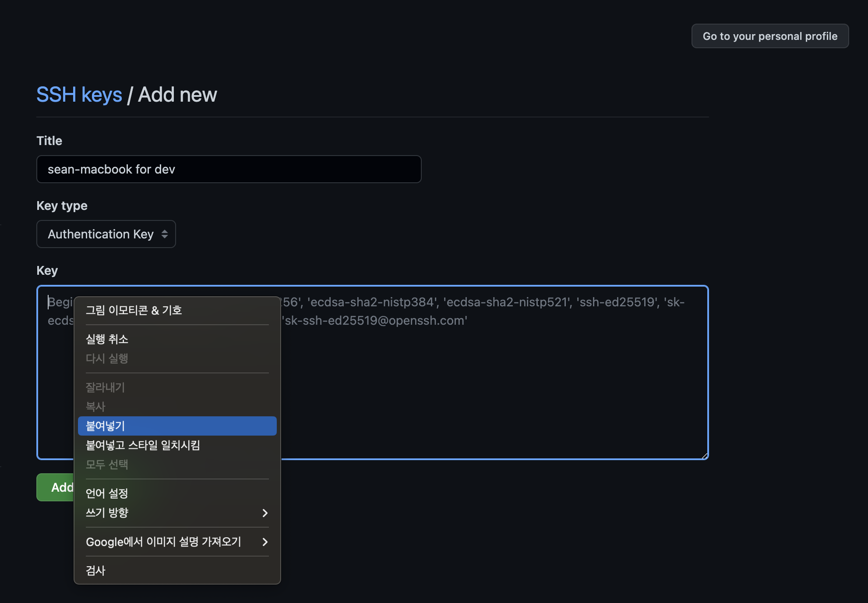This screenshot has height=603, width=868.
Task: Click the 모두 선택 menu item
Action: (x=107, y=465)
